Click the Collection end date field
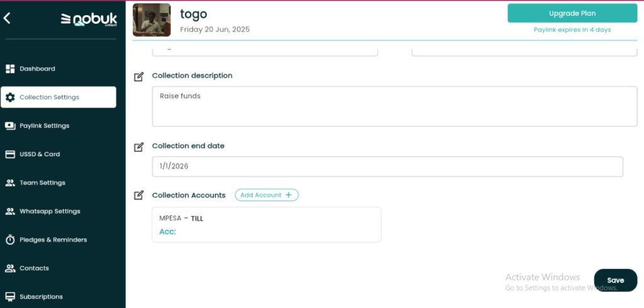The image size is (644, 308). [387, 167]
